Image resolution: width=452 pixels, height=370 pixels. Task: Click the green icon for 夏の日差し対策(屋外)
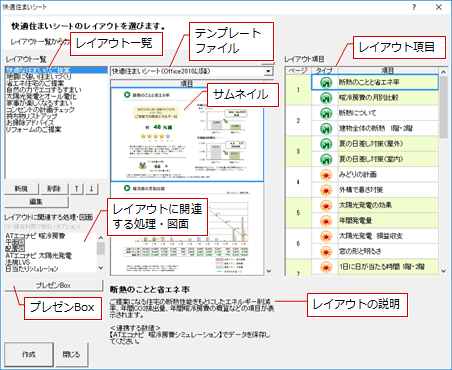click(326, 144)
